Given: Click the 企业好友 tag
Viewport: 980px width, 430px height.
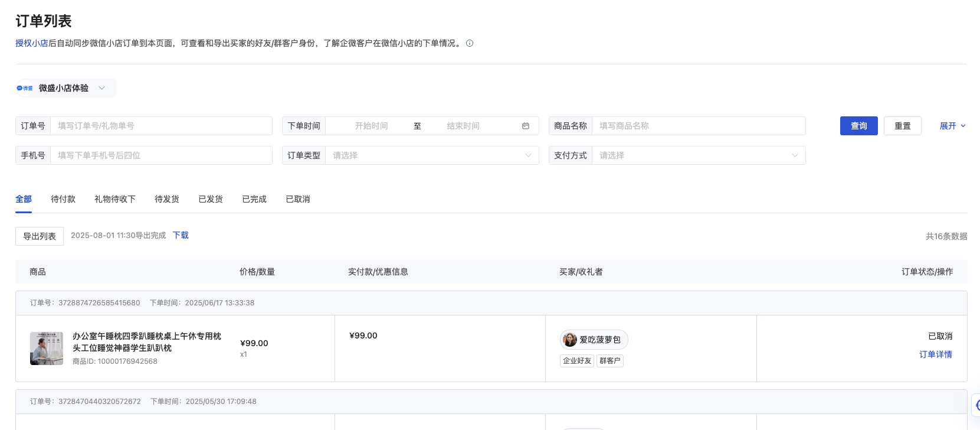Looking at the screenshot, I should tap(577, 361).
